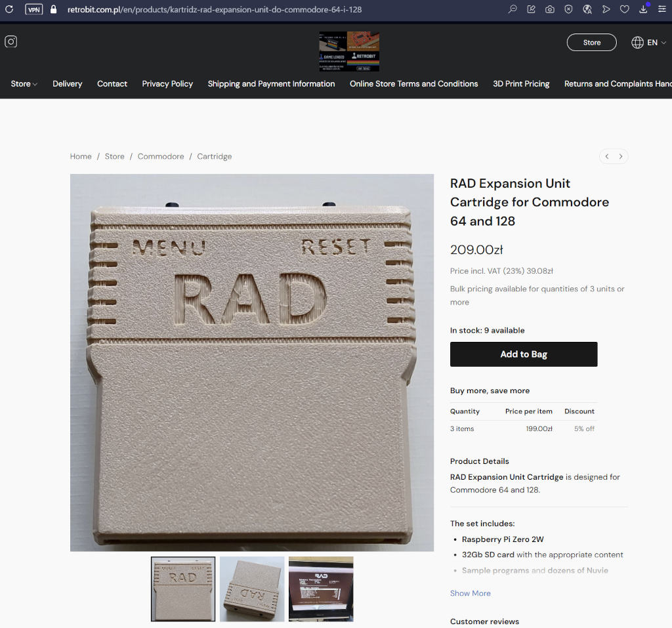
Task: Open Shipping and Payment Information page
Action: click(x=271, y=84)
